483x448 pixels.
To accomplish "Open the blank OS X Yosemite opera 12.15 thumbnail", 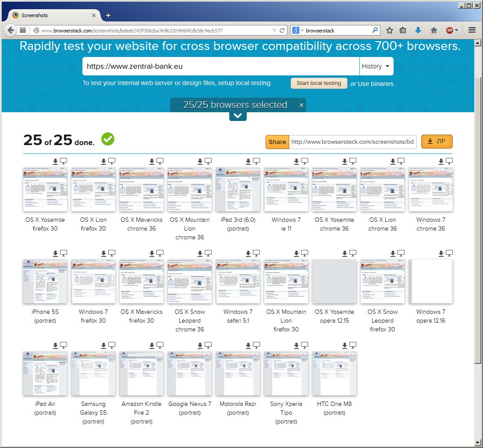I will pyautogui.click(x=334, y=281).
